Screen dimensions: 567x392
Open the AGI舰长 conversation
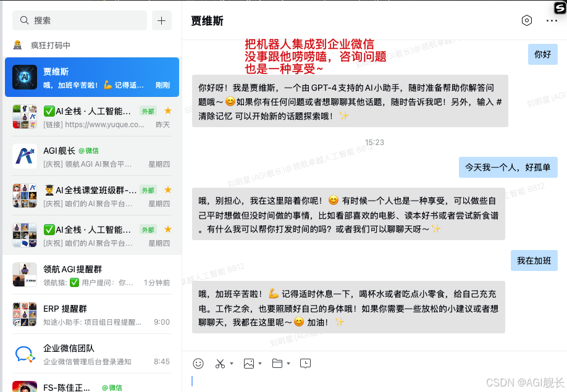tap(92, 156)
